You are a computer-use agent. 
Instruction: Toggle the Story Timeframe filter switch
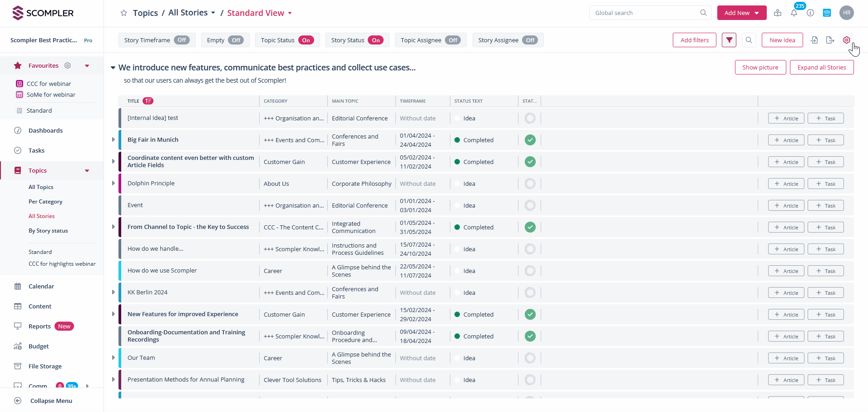182,40
